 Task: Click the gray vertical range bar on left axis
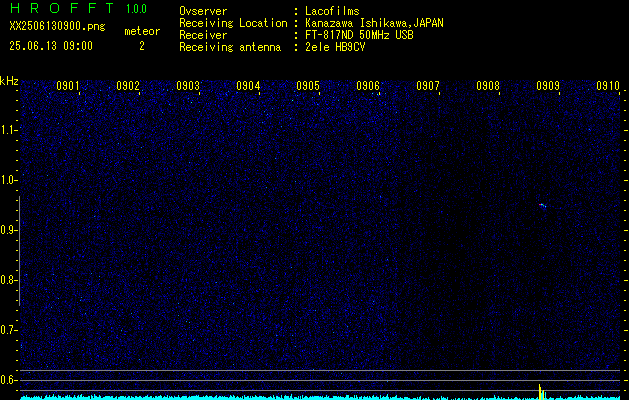pyautogui.click(x=19, y=251)
